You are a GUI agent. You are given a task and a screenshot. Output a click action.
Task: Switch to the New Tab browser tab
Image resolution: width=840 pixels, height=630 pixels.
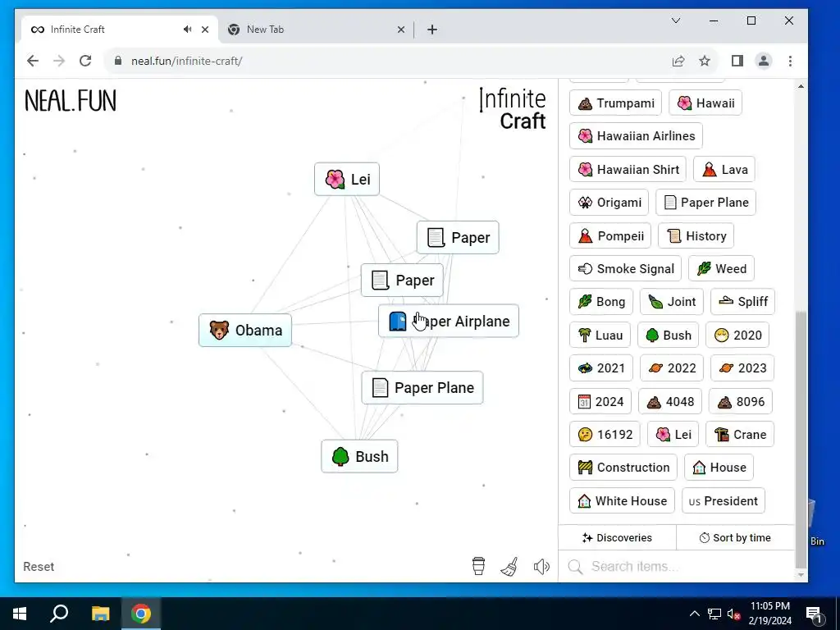click(316, 30)
